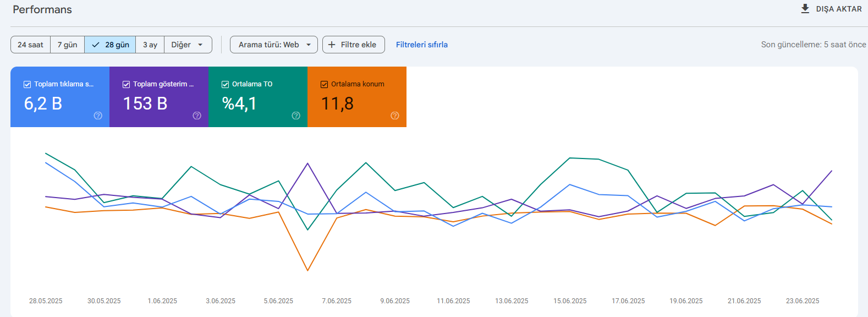Expand the Diğer date range dropdown
The width and height of the screenshot is (868, 317).
[188, 45]
